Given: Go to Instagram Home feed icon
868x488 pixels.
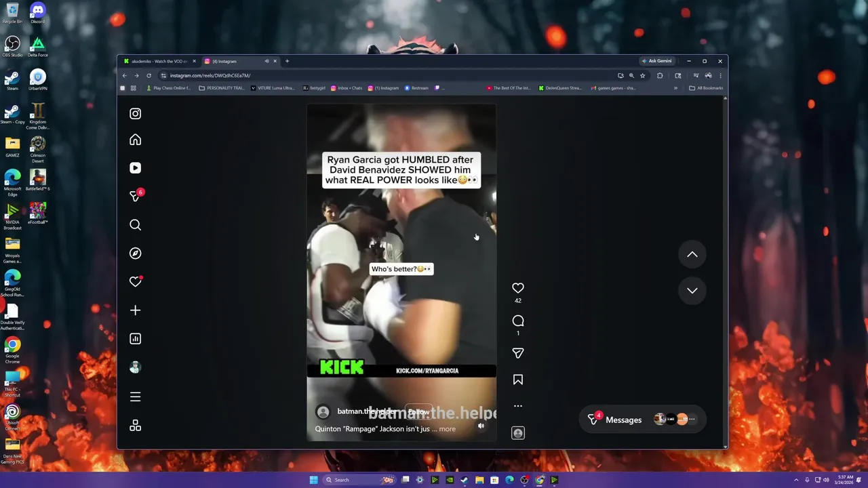Looking at the screenshot, I should [135, 140].
